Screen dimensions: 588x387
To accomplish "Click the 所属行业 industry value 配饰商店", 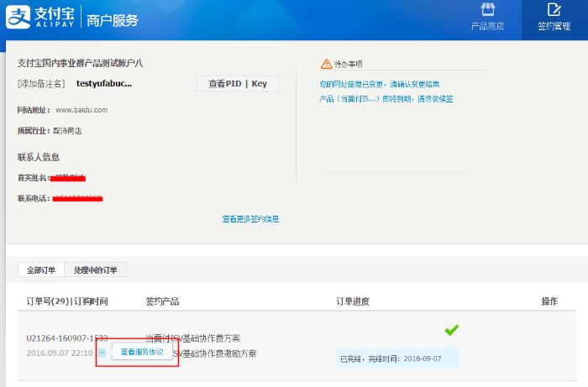I will tap(67, 131).
